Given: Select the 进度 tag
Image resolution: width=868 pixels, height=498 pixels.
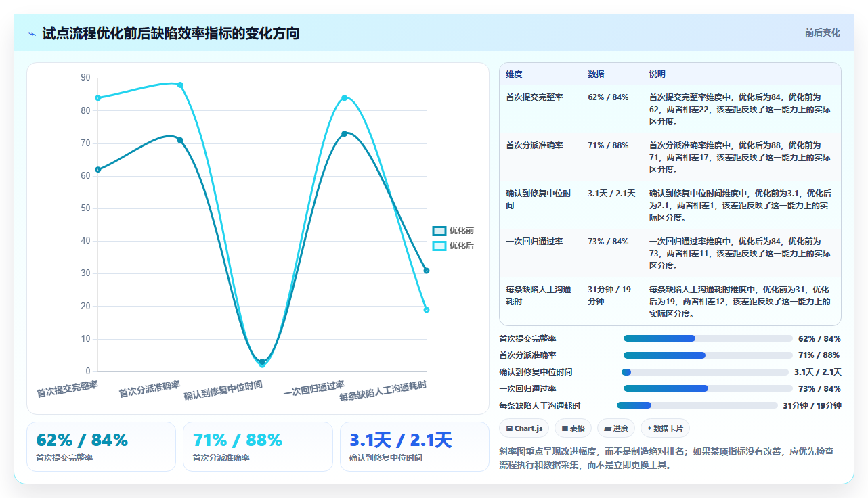Looking at the screenshot, I should point(616,428).
